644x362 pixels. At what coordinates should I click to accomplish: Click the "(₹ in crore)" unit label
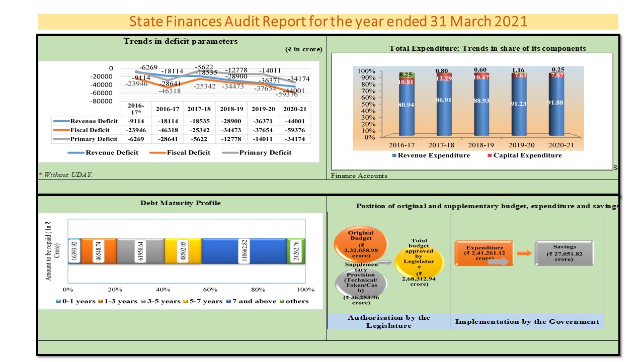tap(303, 49)
